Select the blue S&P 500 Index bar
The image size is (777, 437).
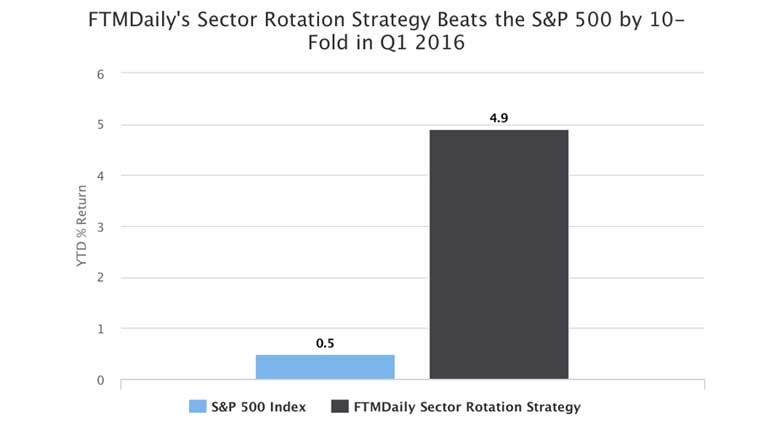click(x=325, y=367)
